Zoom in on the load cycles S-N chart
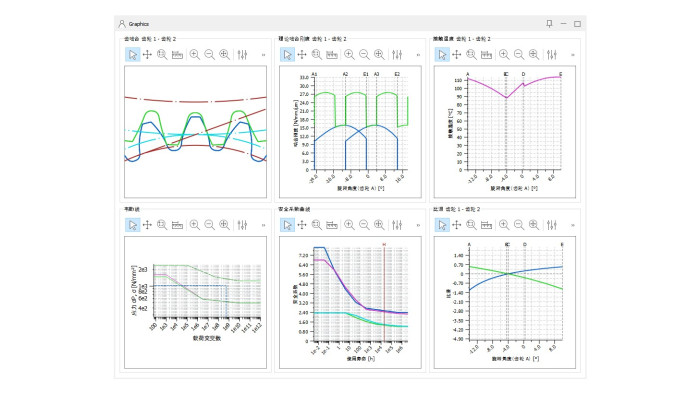 (195, 225)
